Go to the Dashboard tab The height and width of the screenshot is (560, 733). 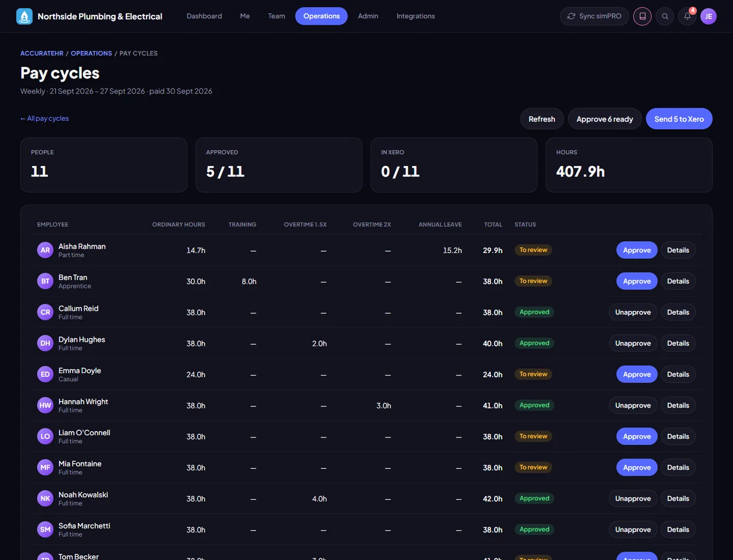pos(204,16)
